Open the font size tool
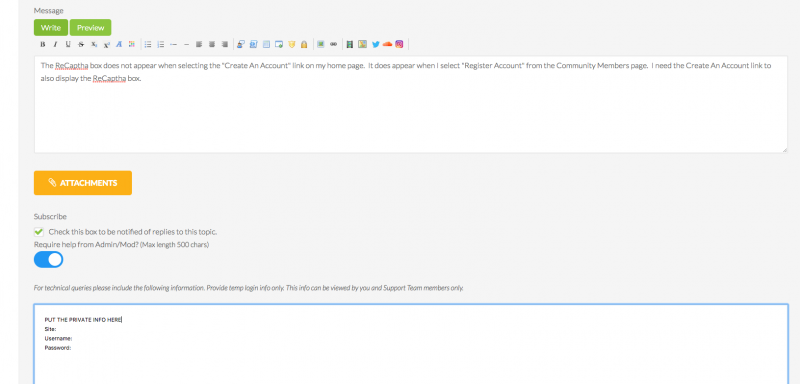The image size is (800, 384). tap(119, 44)
